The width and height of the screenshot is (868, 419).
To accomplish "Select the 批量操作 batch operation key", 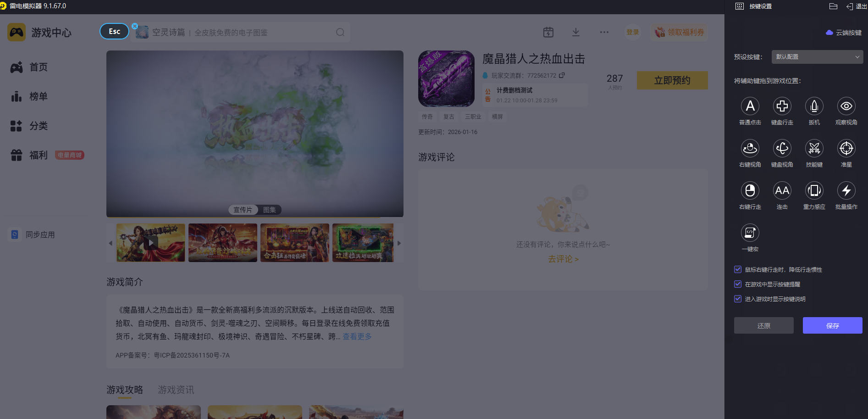I will 846,190.
